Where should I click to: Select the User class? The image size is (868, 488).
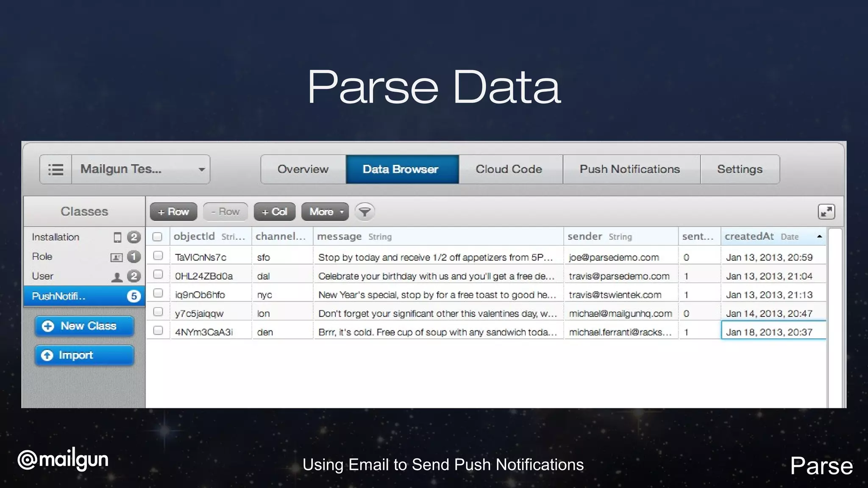(x=84, y=276)
